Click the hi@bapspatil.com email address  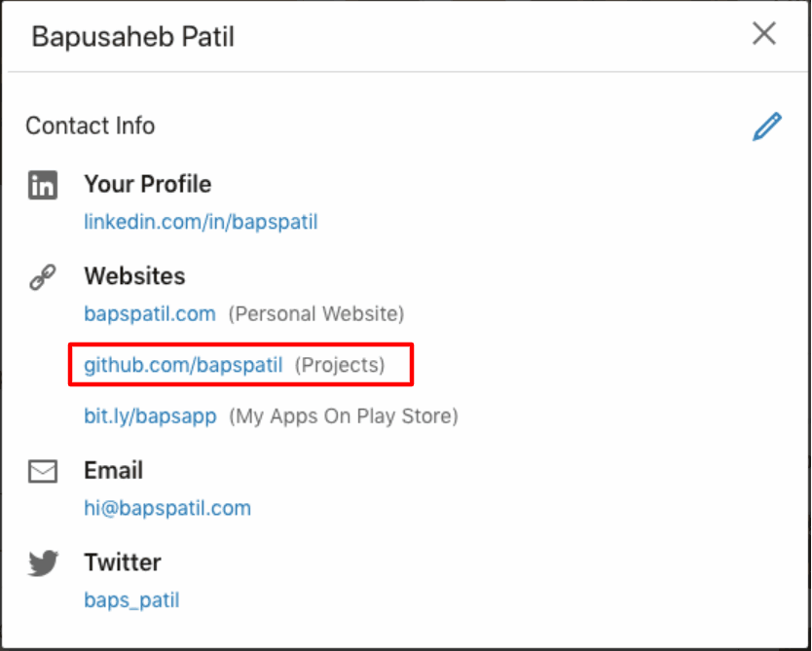[x=167, y=508]
